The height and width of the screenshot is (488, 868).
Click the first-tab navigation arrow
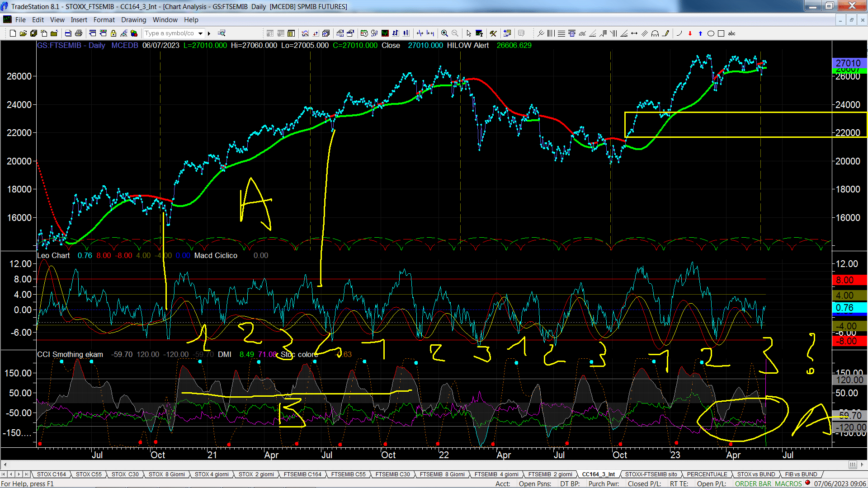[4, 474]
